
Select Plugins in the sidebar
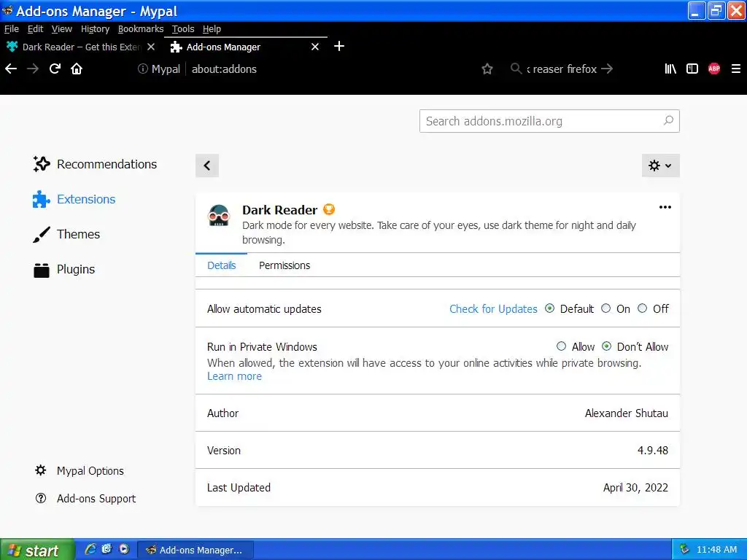64,270
